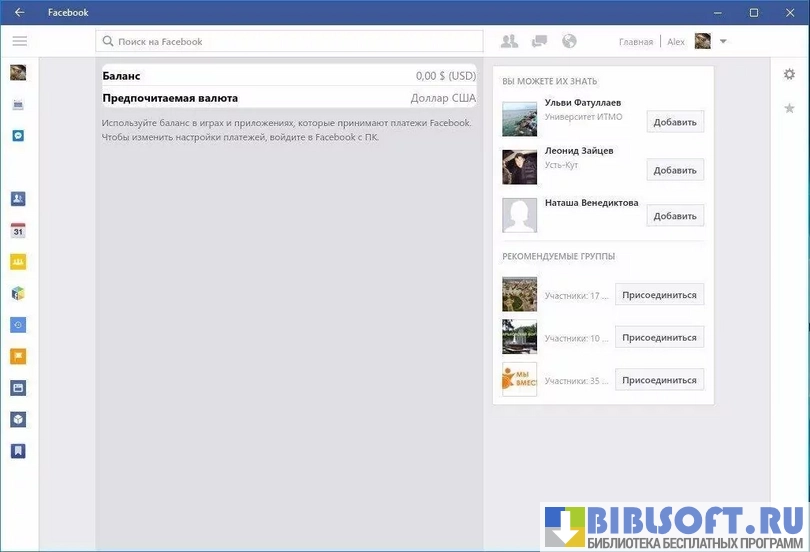Viewport: 810px width, 552px height.
Task: Open Наташа Венедиктова's profile picture
Action: [519, 215]
